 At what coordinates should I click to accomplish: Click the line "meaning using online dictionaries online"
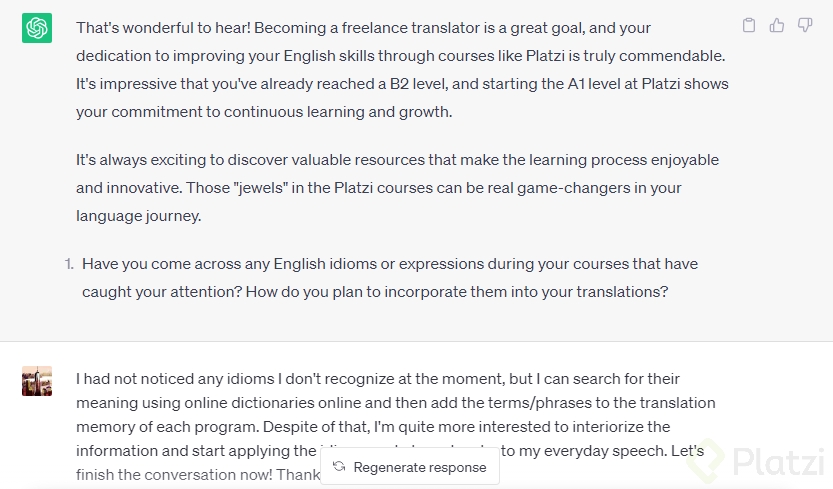[x=396, y=403]
